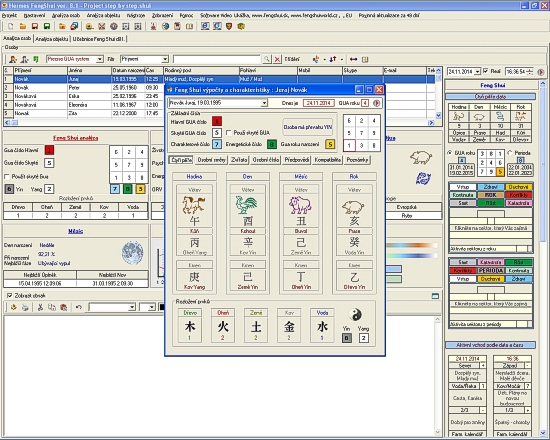Click the red play button next to the time field

[541, 72]
